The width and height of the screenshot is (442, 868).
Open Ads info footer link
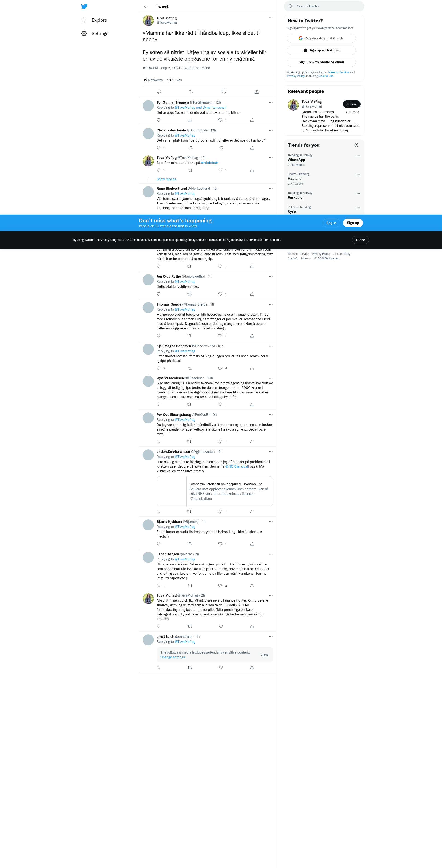click(293, 259)
